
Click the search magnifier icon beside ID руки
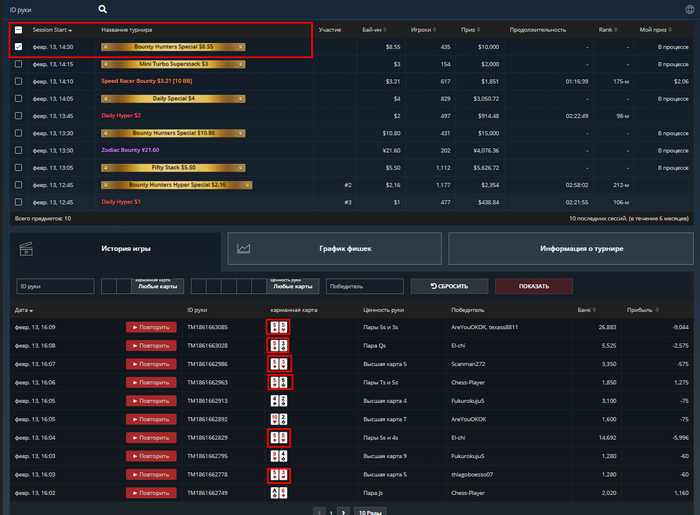(102, 9)
